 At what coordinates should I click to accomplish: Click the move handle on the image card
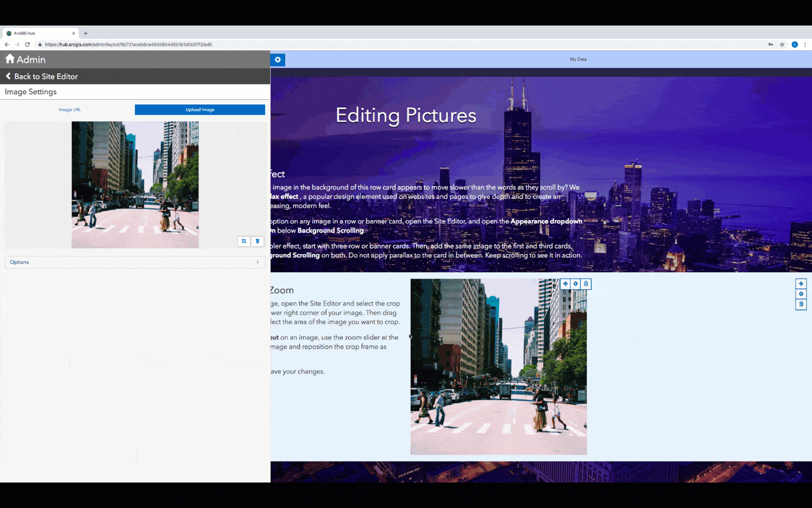[x=565, y=284]
